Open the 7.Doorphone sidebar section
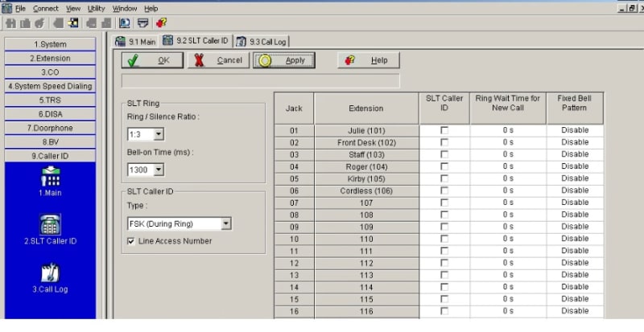This screenshot has height=332, width=644. pos(50,128)
